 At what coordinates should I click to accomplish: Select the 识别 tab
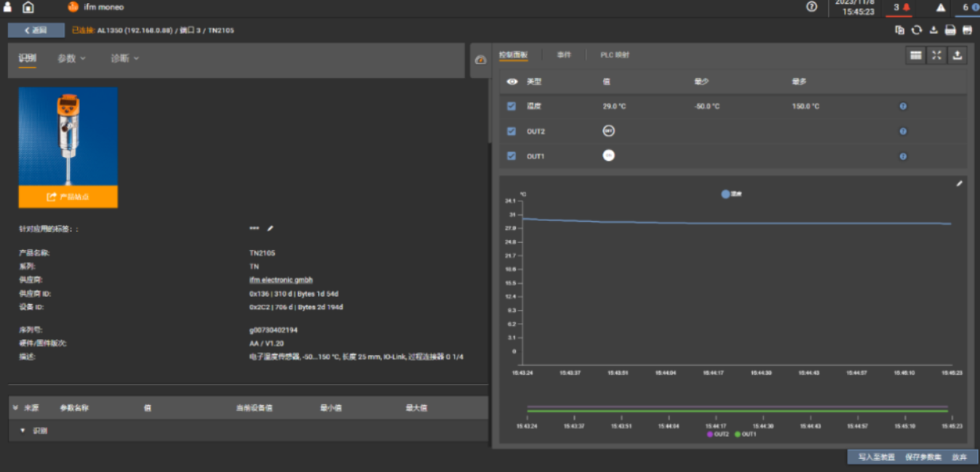coord(27,58)
